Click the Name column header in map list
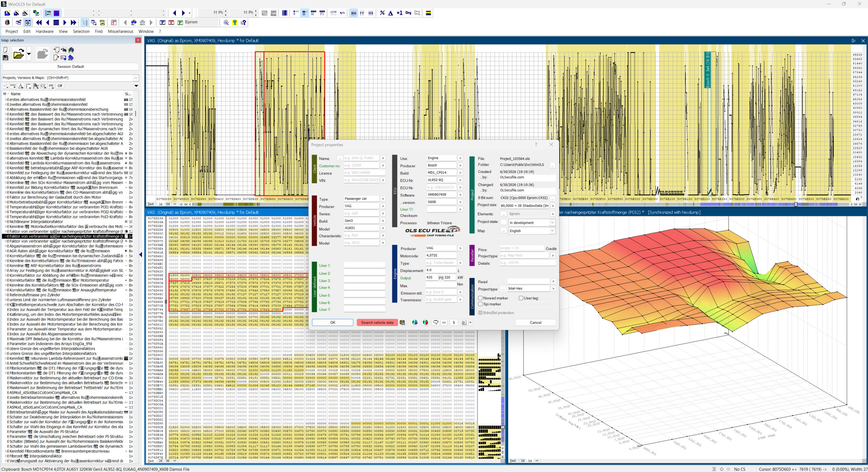The image size is (868, 472). (x=66, y=94)
